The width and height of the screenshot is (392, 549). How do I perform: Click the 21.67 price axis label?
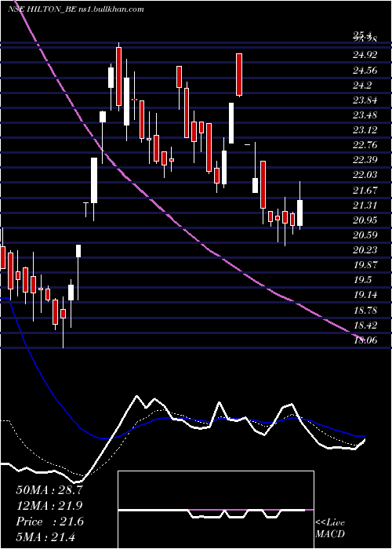(365, 191)
